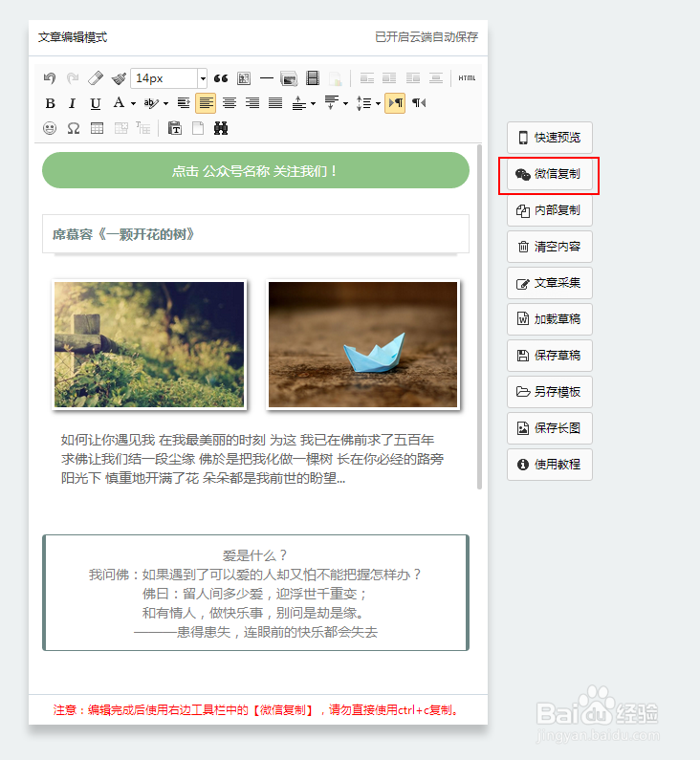This screenshot has width=700, height=760.
Task: Click the editor vertical scrollbar
Action: coord(479,317)
